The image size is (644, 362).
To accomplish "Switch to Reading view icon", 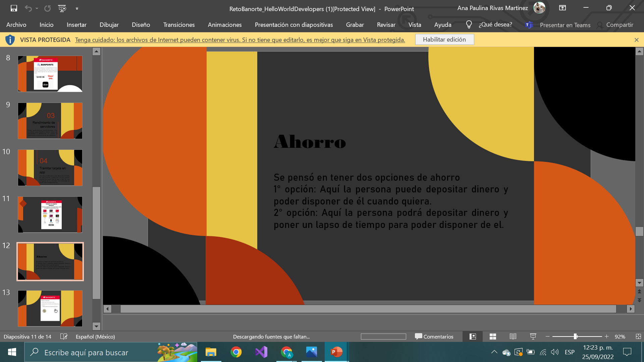I will click(513, 337).
